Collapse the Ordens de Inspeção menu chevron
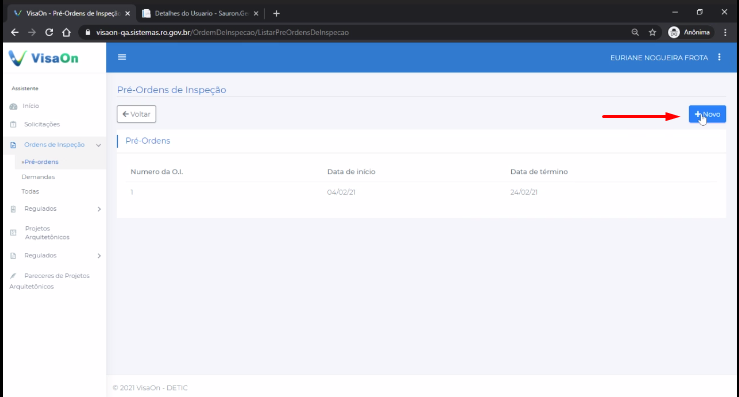 [x=99, y=145]
